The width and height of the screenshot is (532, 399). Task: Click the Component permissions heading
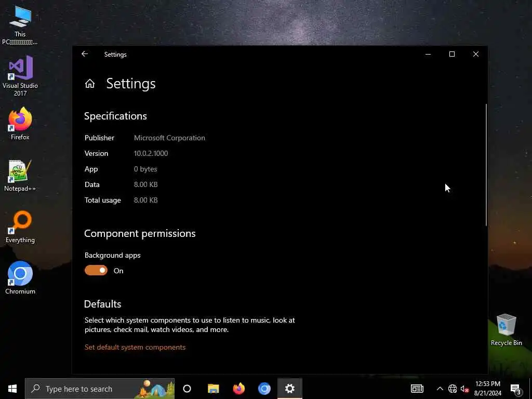pyautogui.click(x=140, y=233)
